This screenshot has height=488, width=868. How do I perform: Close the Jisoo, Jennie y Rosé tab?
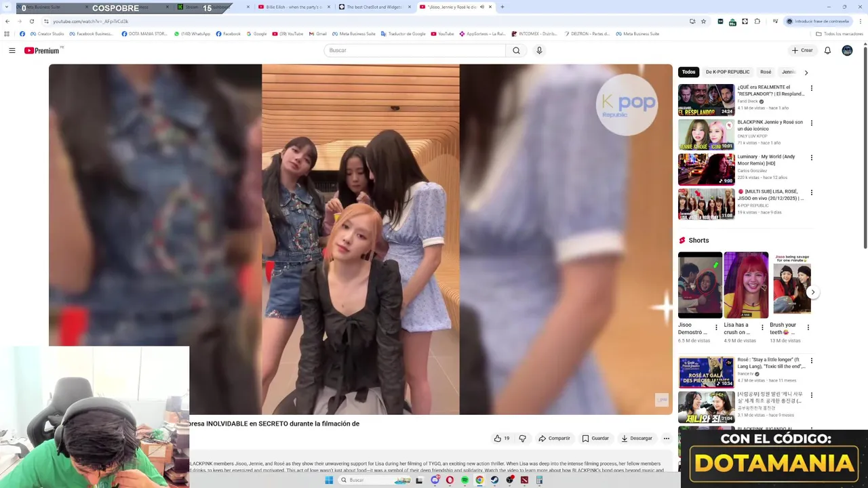[490, 7]
